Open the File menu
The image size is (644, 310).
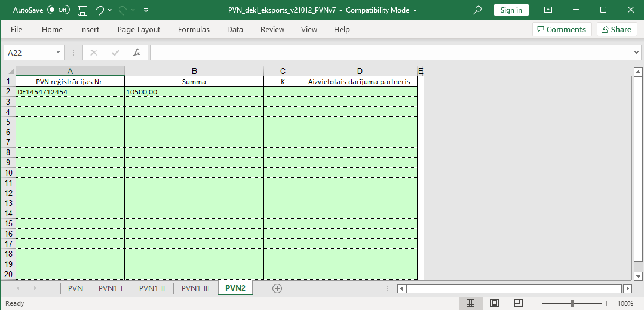(x=17, y=29)
